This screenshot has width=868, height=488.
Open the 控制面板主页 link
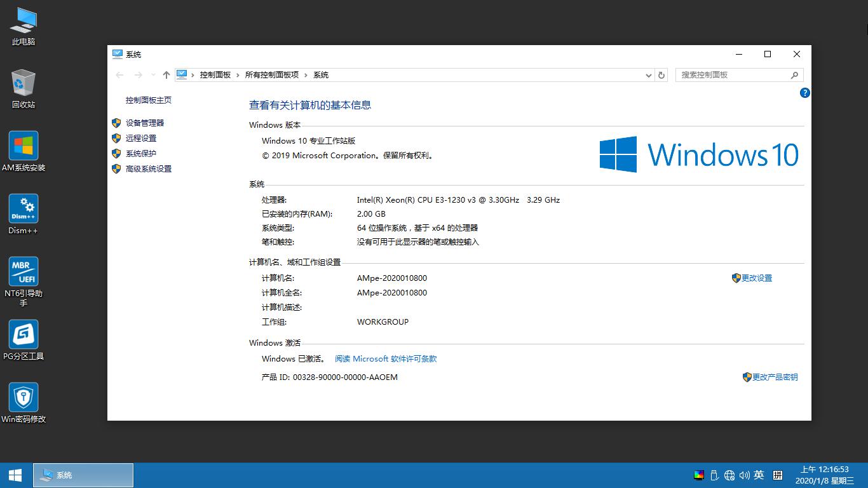click(x=149, y=100)
